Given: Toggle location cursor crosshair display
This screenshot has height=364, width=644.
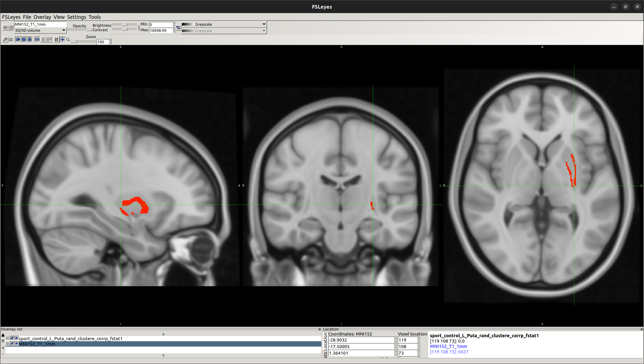Looking at the screenshot, I should tap(62, 40).
